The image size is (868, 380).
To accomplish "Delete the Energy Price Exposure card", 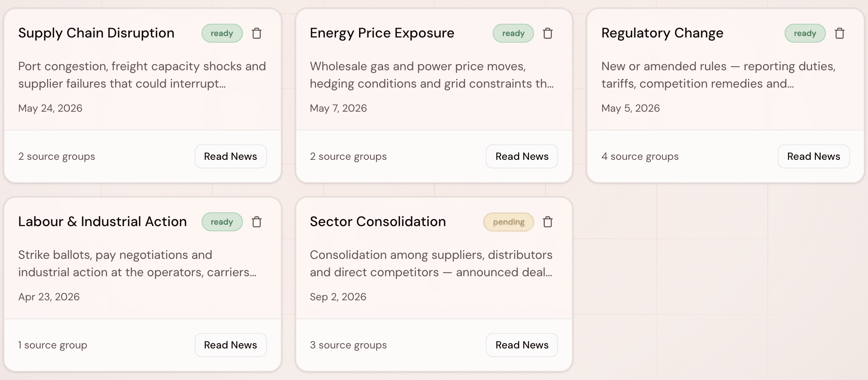I will 548,33.
